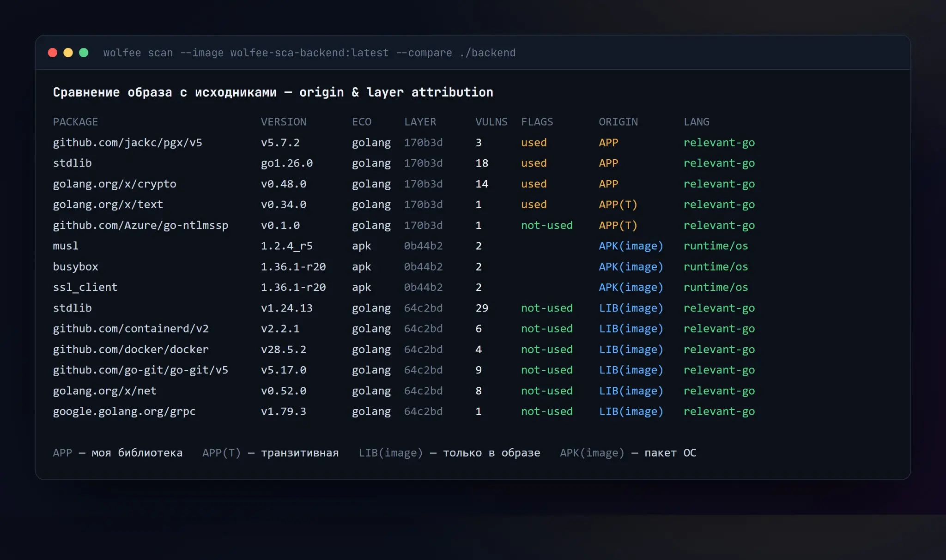Image resolution: width=946 pixels, height=560 pixels.
Task: Click version 1.2.4_r5 of musl
Action: pyautogui.click(x=287, y=246)
